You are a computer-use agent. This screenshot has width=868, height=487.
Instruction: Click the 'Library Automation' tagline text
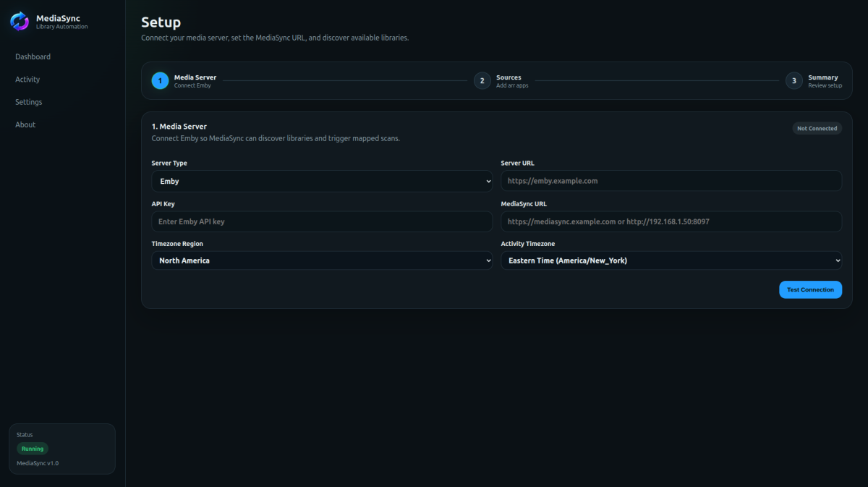pos(61,27)
